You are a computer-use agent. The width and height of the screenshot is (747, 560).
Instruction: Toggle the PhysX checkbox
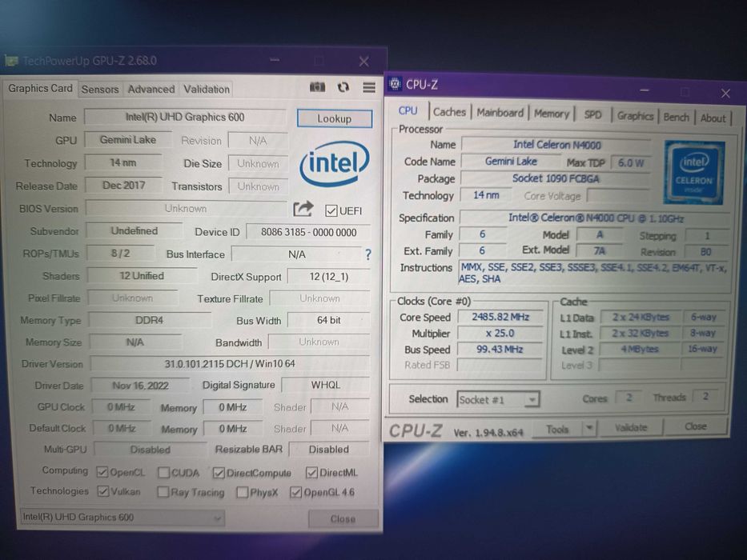click(x=242, y=492)
